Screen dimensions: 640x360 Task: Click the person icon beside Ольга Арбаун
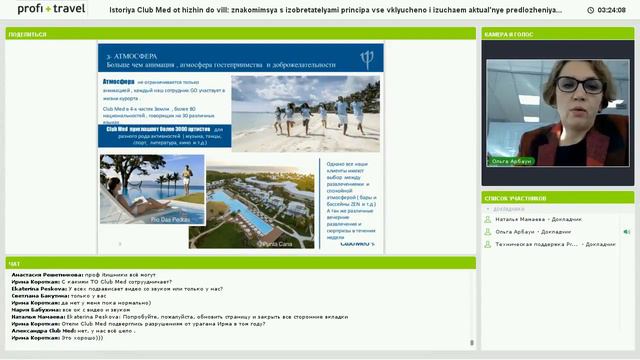coord(487,232)
